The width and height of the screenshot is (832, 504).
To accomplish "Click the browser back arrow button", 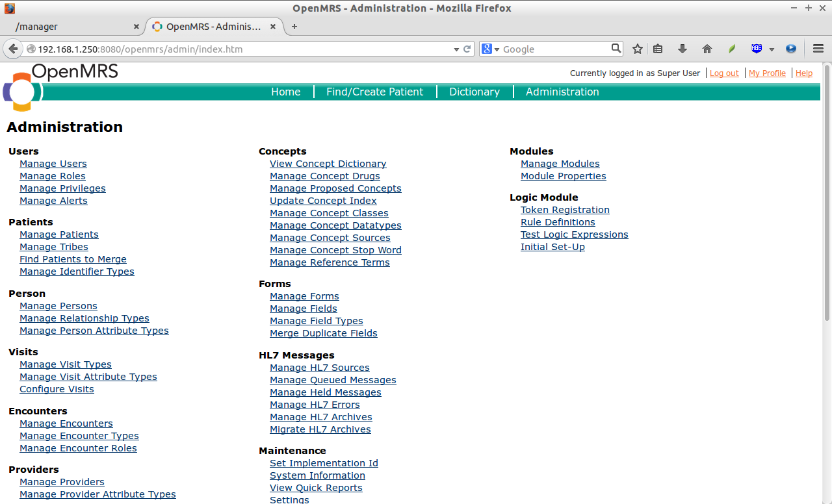I will [13, 49].
